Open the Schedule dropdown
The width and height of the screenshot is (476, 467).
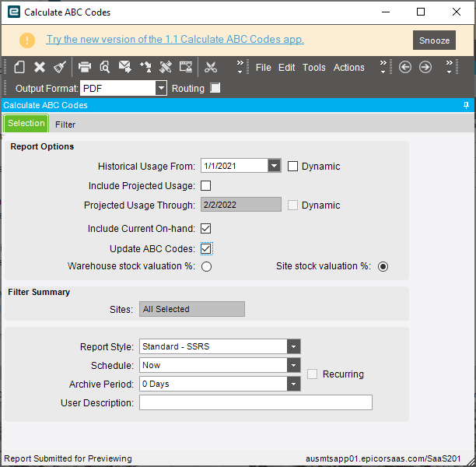pyautogui.click(x=293, y=365)
